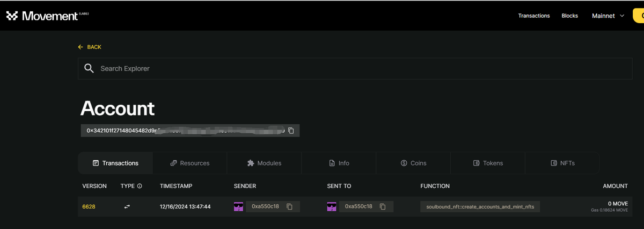
Task: Open transaction version 6628
Action: [x=89, y=206]
